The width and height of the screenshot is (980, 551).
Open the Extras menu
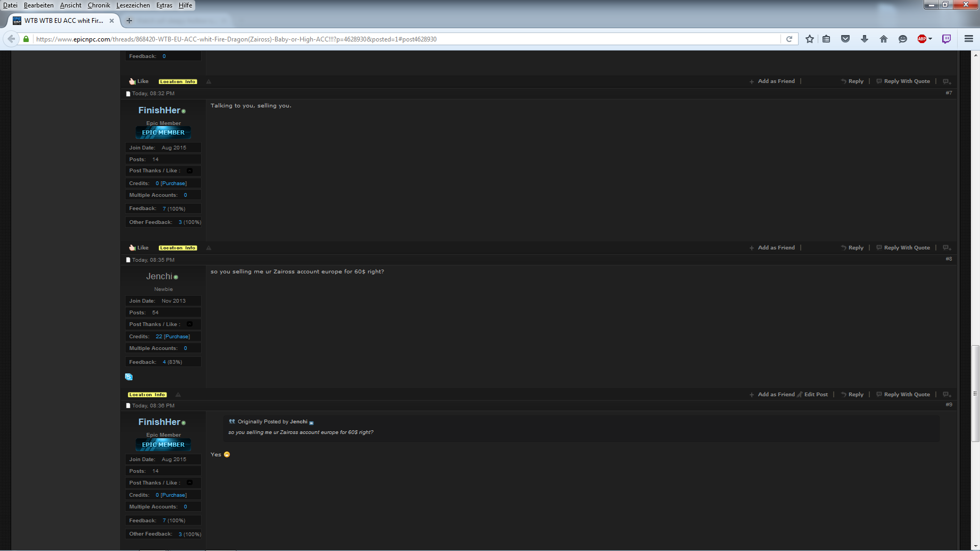(164, 5)
